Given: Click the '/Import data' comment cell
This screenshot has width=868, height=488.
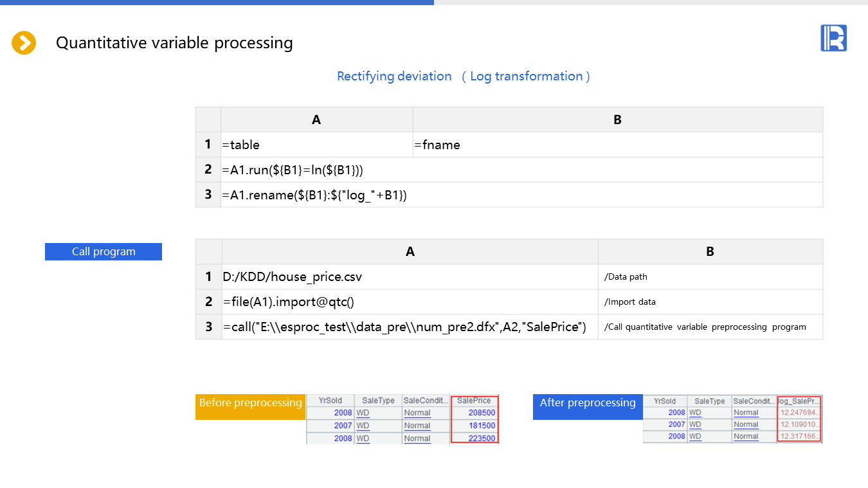Looking at the screenshot, I should click(x=710, y=302).
